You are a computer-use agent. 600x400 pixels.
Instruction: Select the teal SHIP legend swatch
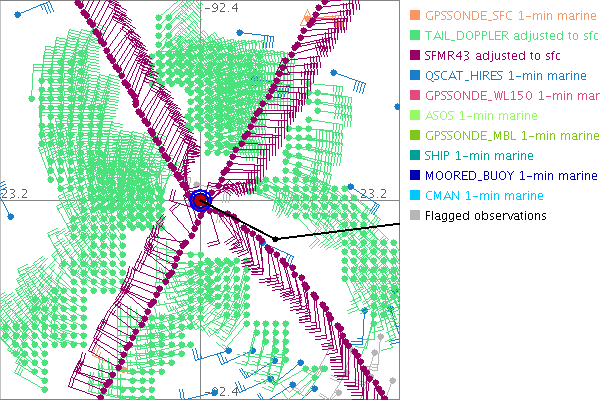tap(412, 155)
